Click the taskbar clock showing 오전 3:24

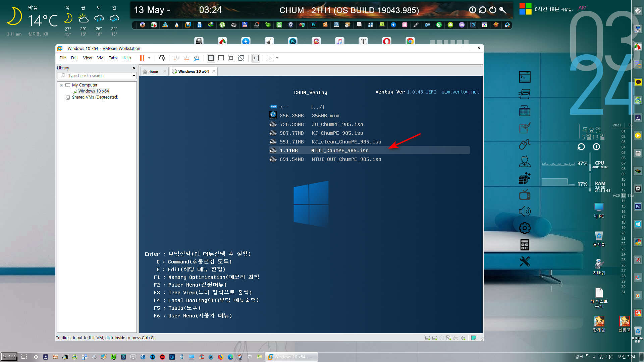pyautogui.click(x=626, y=357)
